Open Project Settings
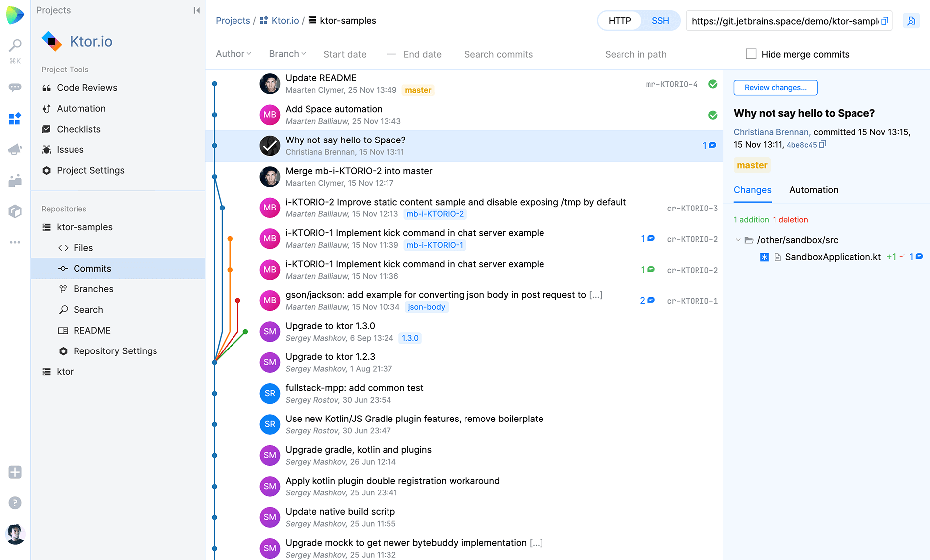This screenshot has height=560, width=930. [x=90, y=170]
